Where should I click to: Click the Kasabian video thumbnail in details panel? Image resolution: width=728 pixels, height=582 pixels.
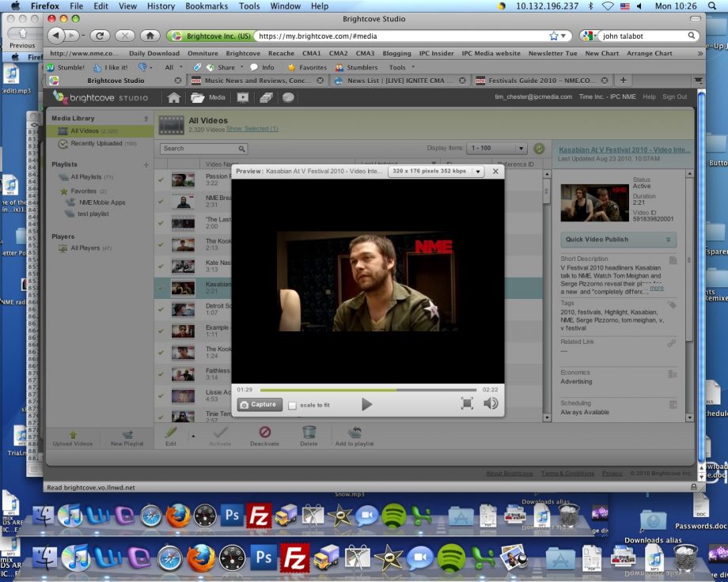click(595, 202)
